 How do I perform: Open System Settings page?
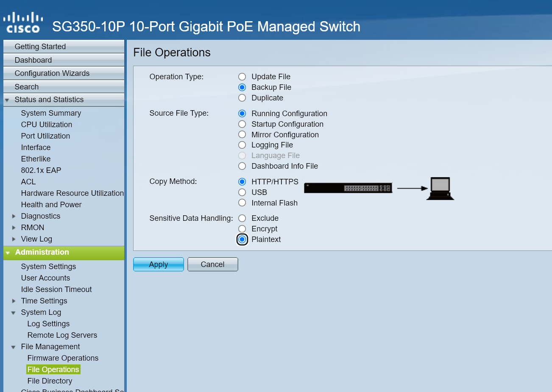click(x=48, y=267)
